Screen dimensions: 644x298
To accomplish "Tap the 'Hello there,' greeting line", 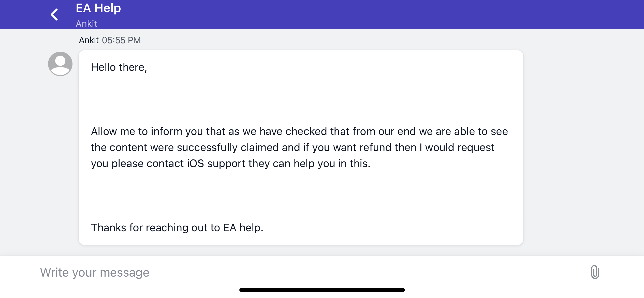I will pos(119,67).
